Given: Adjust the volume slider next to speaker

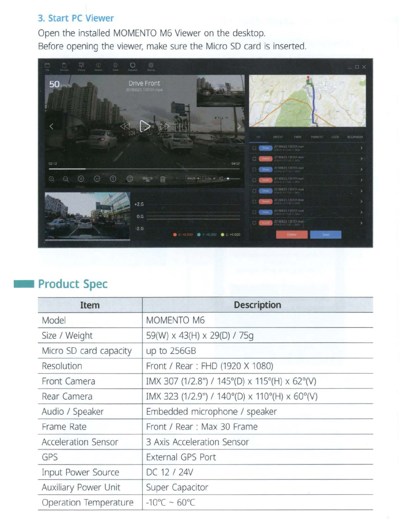Looking at the screenshot, I should click(x=232, y=179).
